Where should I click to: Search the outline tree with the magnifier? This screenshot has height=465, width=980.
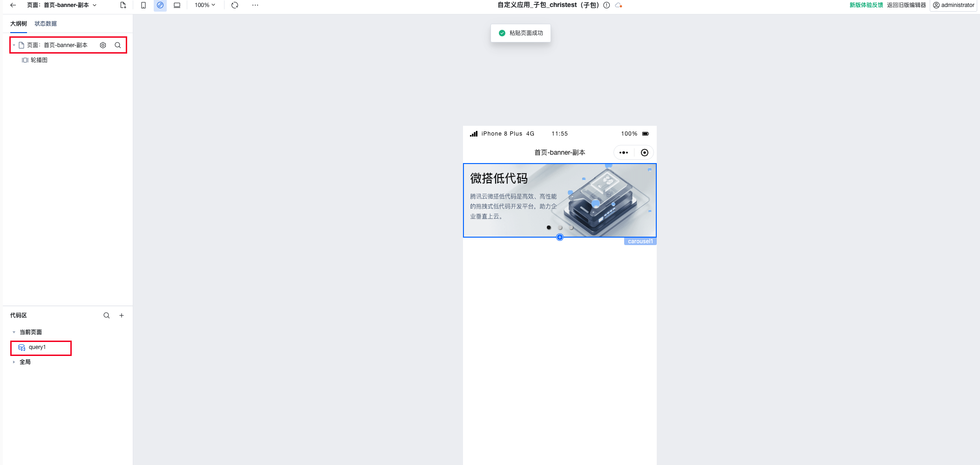(118, 45)
